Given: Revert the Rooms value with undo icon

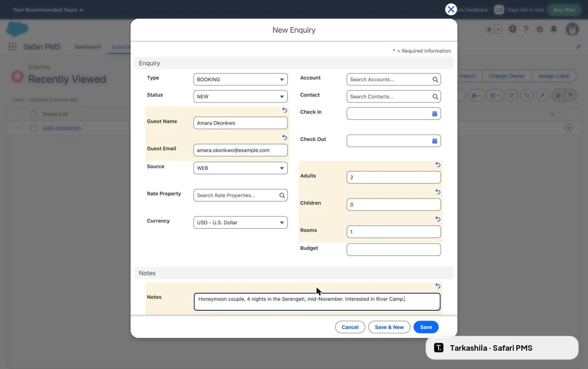Looking at the screenshot, I should [438, 219].
